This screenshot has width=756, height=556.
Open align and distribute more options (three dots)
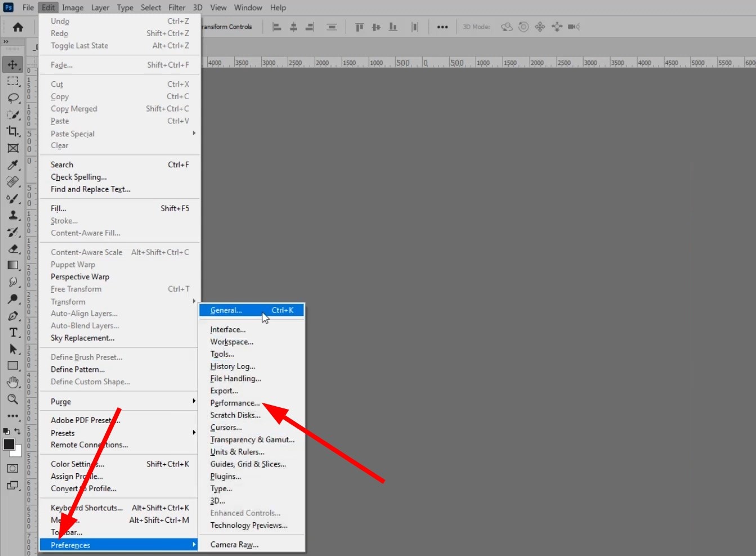click(x=442, y=27)
